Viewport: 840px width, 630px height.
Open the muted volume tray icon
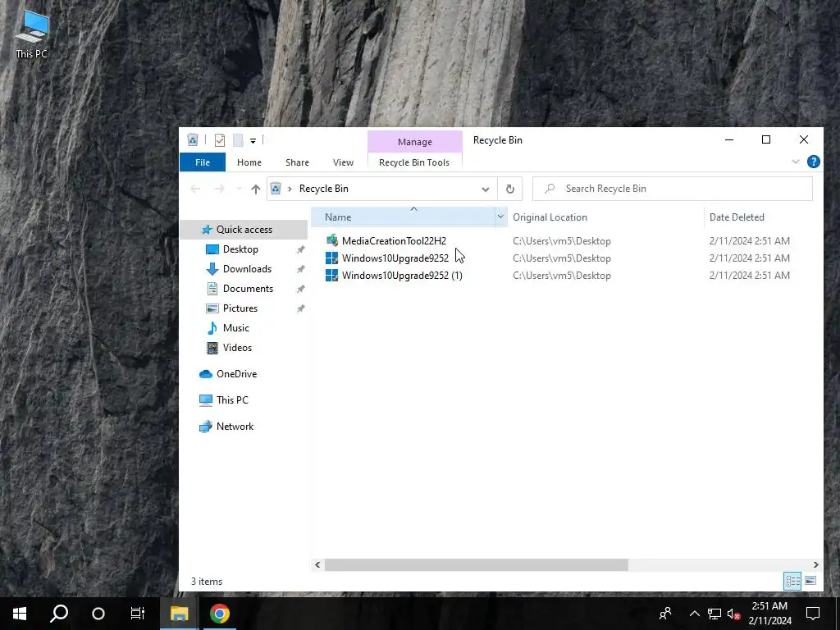click(x=733, y=614)
